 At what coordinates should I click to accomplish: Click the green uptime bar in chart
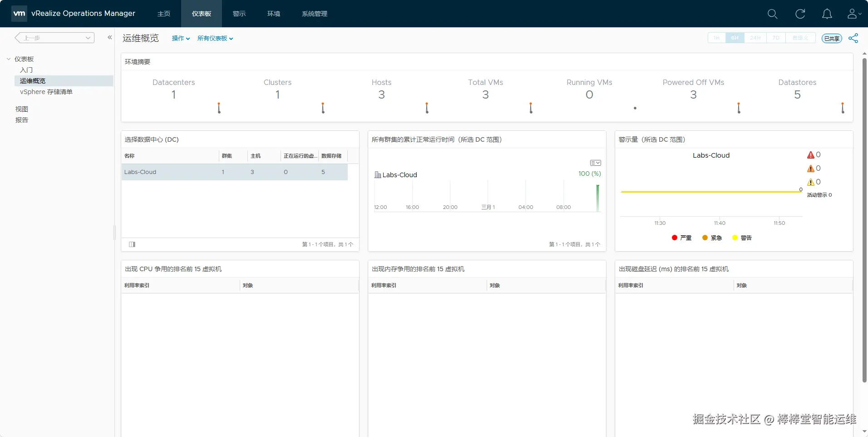point(597,198)
